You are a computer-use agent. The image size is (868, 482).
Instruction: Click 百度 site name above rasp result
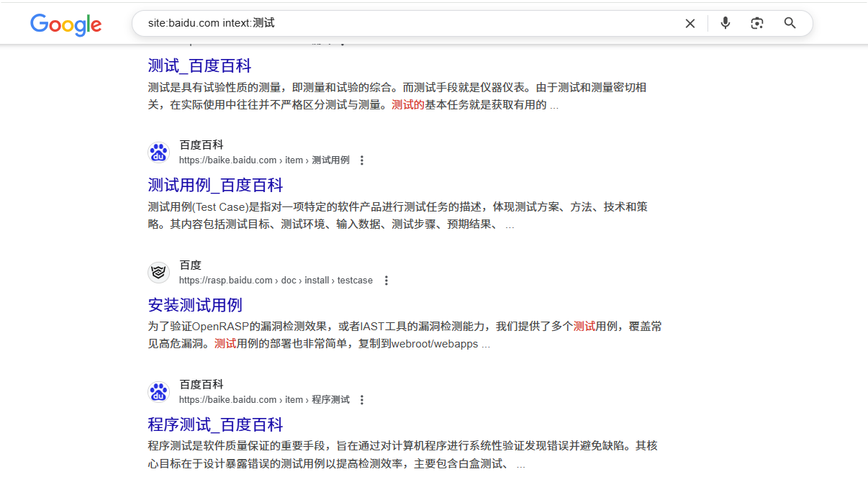[x=190, y=265]
